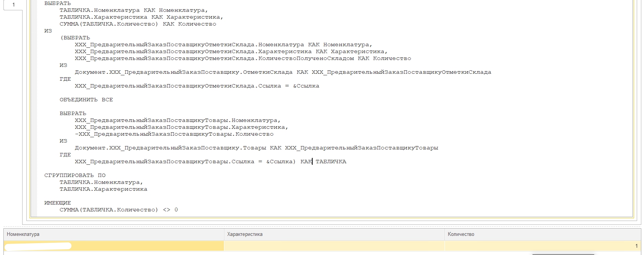
Task: Click the ТАБЛИЧКА.Характеристика КАК Характеристика line
Action: click(141, 17)
